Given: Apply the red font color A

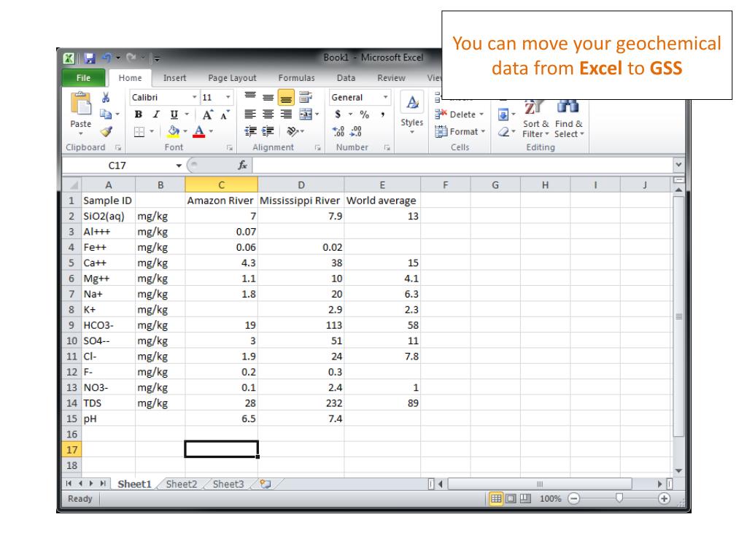Looking at the screenshot, I should 199,131.
